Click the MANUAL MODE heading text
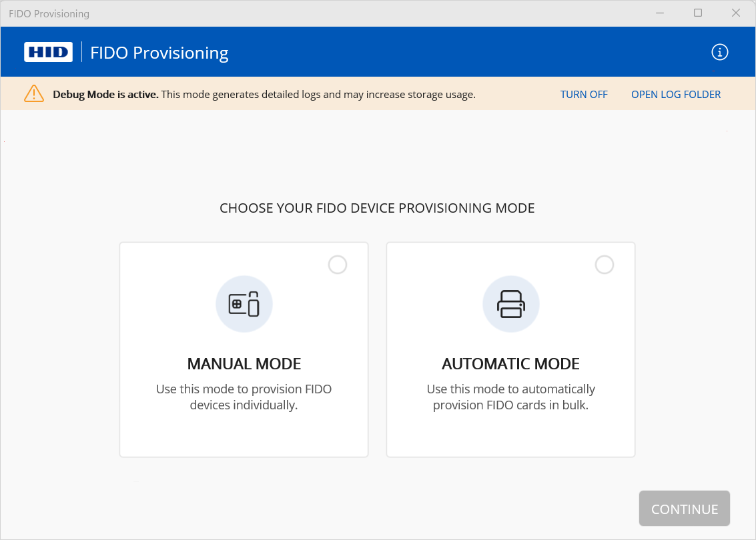Screen dimensions: 756x540 click(244, 364)
